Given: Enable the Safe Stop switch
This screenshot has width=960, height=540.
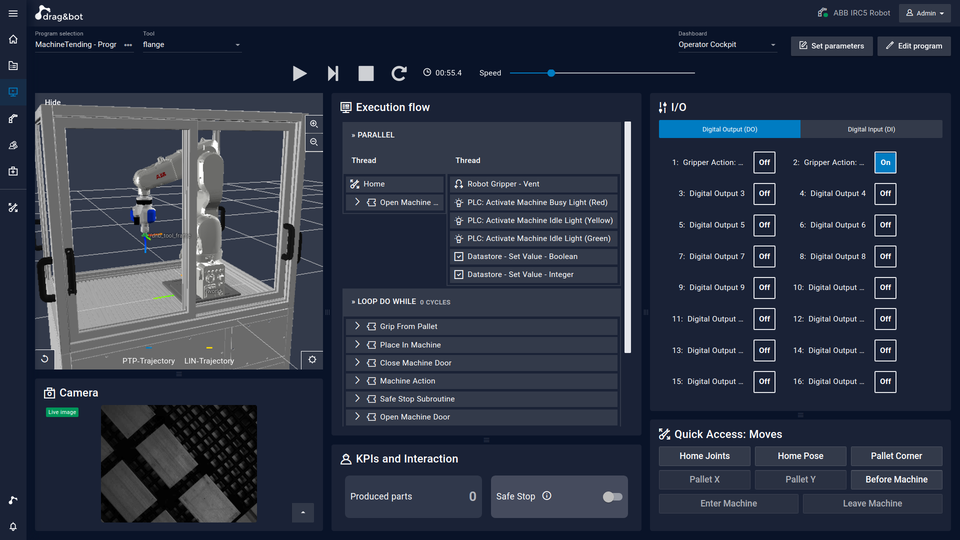Looking at the screenshot, I should pos(612,497).
